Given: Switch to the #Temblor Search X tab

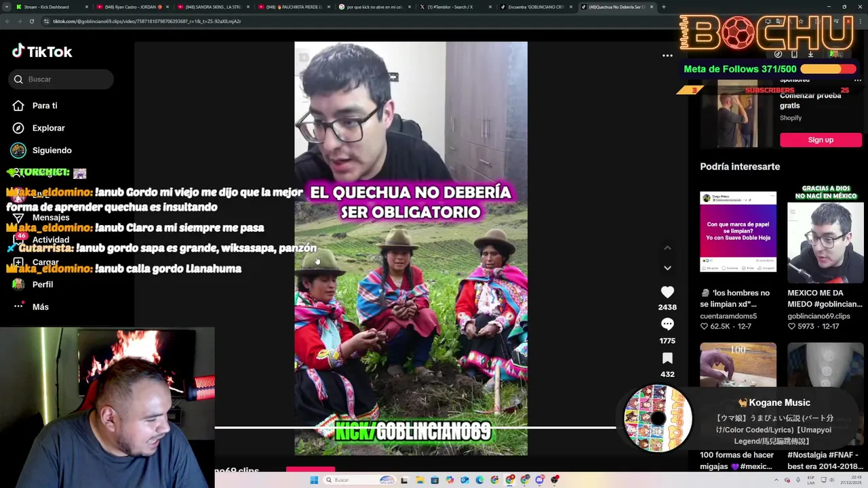Looking at the screenshot, I should (x=454, y=7).
